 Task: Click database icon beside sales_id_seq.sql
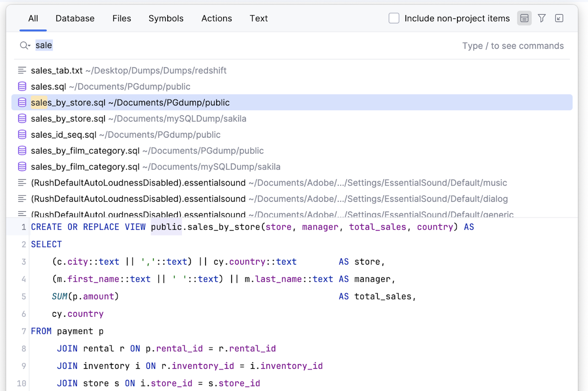(x=22, y=135)
